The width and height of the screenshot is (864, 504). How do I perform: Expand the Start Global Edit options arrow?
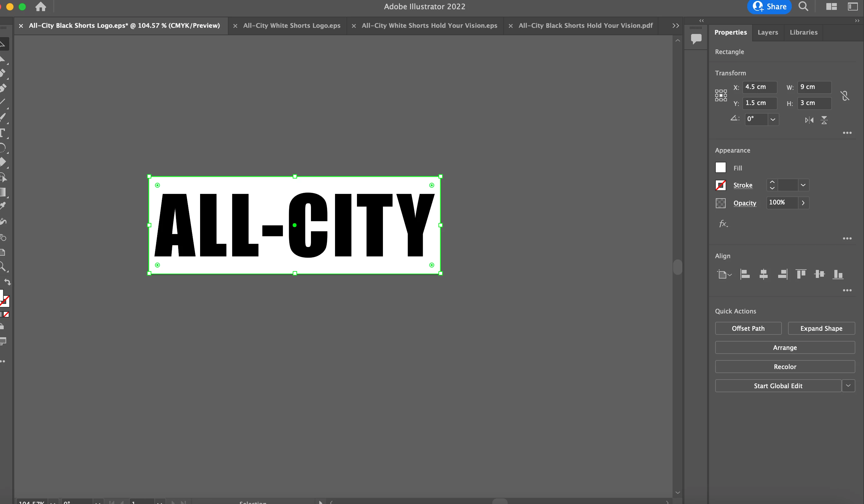click(x=848, y=386)
